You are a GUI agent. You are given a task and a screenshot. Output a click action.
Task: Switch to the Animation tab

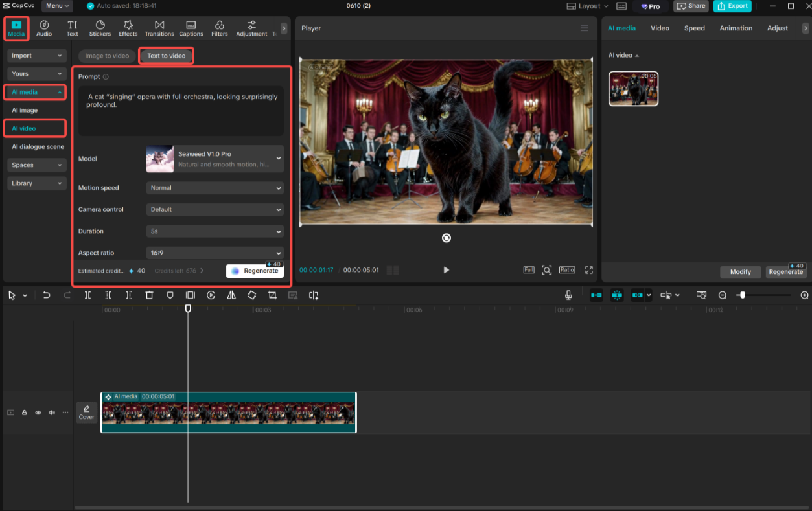coord(736,28)
